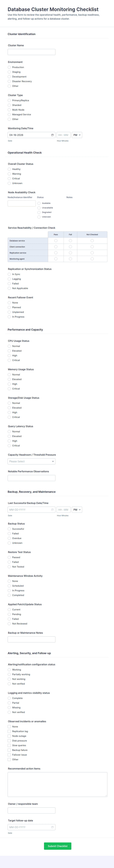Set Monitoring agent to Not Checked

point(92,259)
